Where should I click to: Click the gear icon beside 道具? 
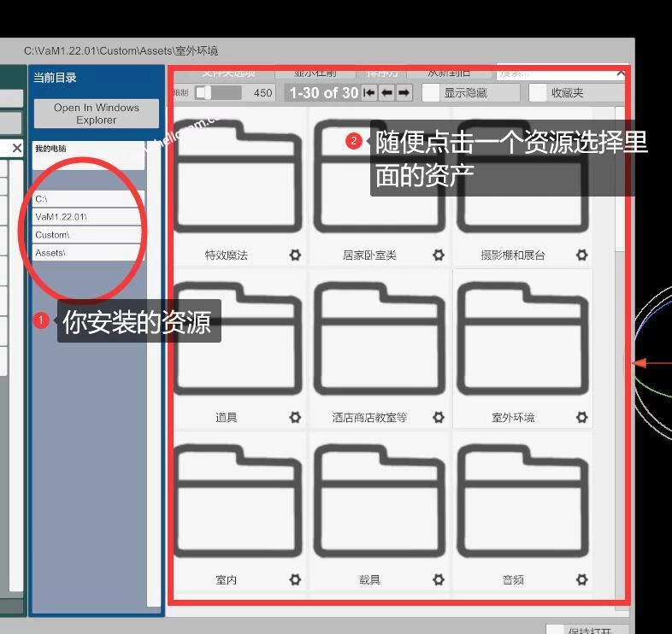(x=295, y=418)
